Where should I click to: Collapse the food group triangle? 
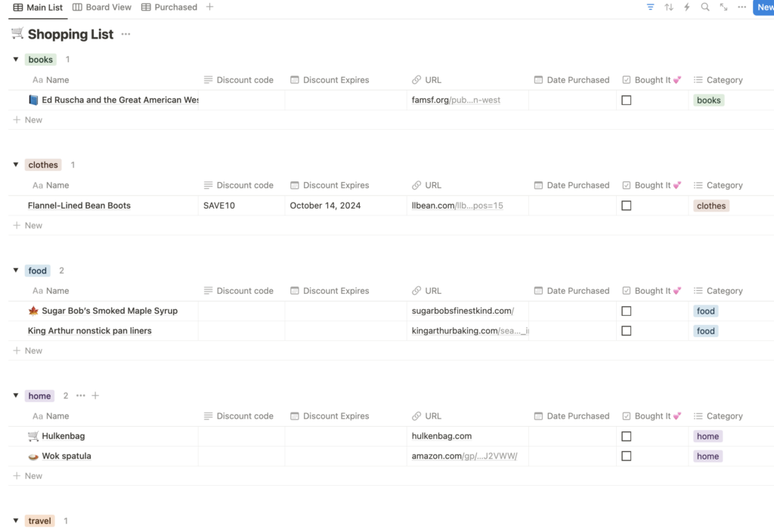coord(16,271)
